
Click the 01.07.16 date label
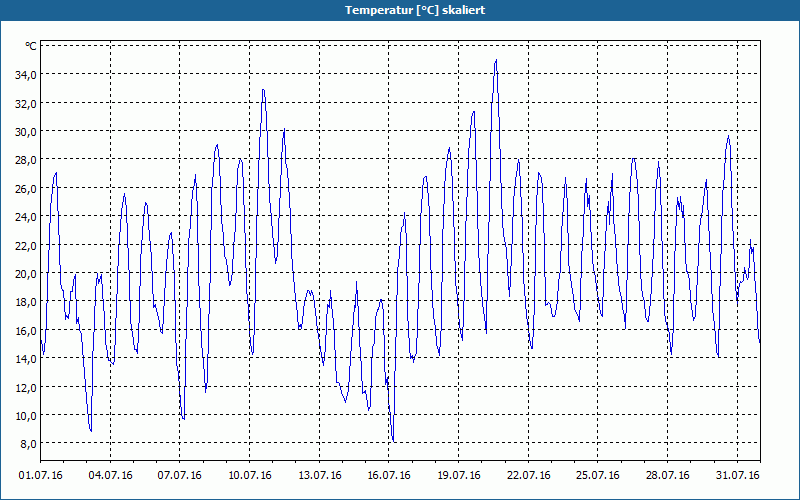coord(41,476)
